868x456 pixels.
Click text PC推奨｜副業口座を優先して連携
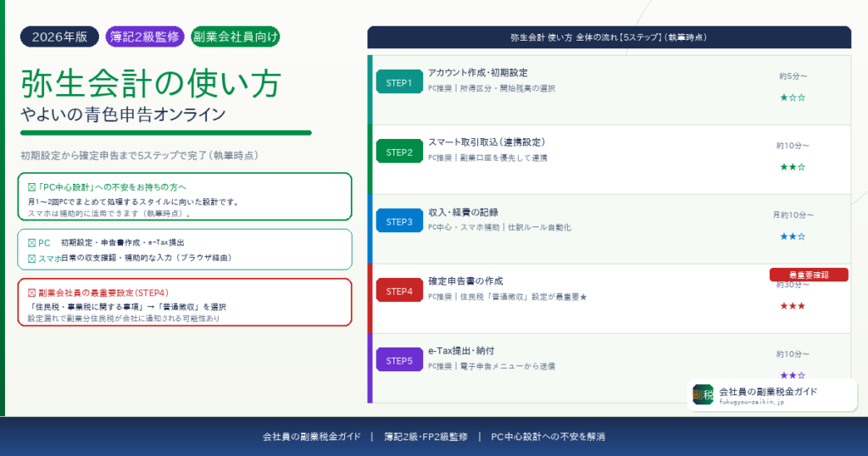487,158
